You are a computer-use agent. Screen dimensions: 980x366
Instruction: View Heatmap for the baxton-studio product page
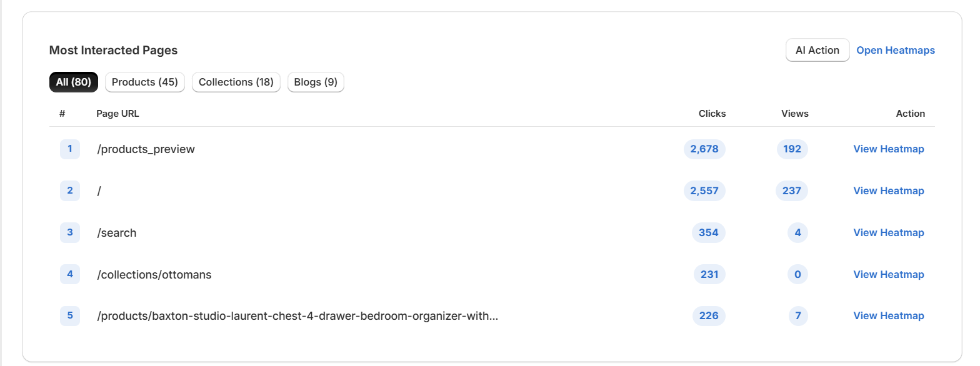point(889,315)
